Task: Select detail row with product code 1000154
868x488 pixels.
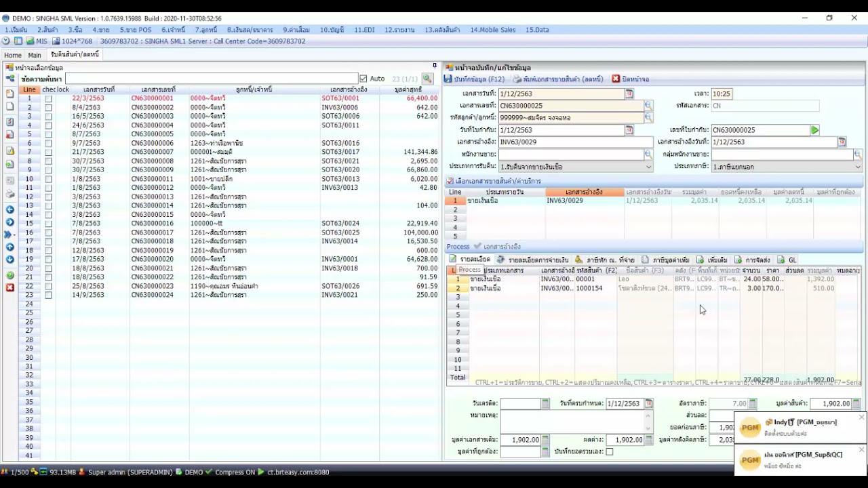Action: pyautogui.click(x=654, y=288)
